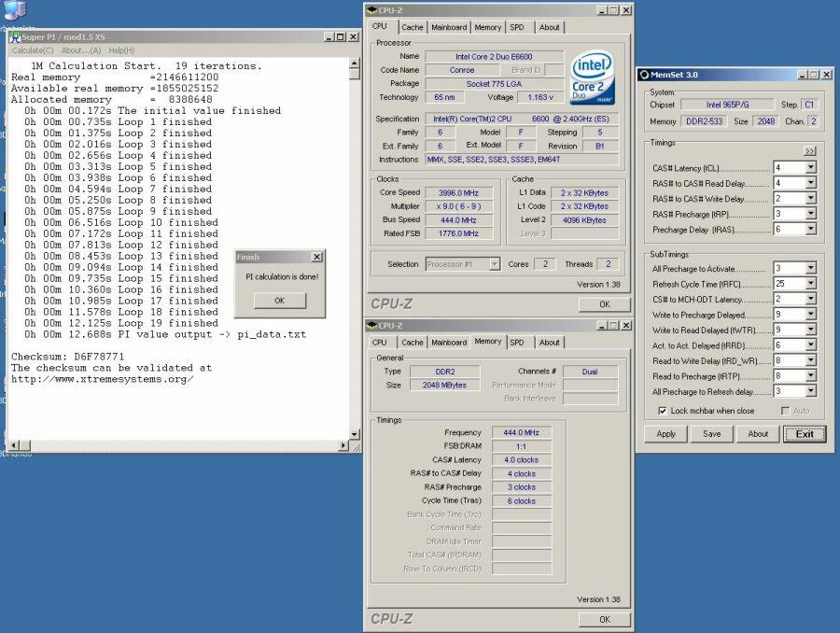This screenshot has height=633, width=840.
Task: Click the Rated FSB value '1776.0 MHz'
Action: pos(458,233)
